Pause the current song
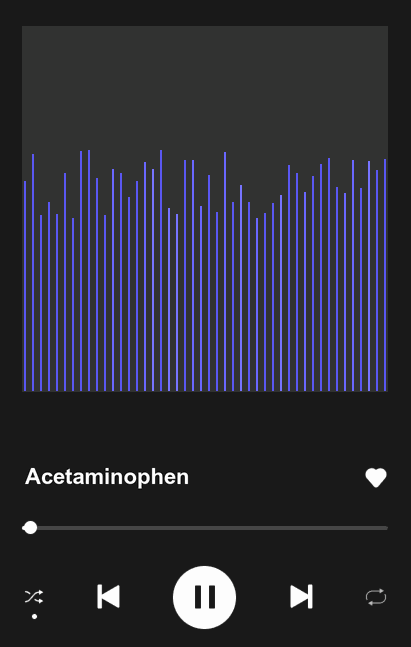The width and height of the screenshot is (411, 647). coord(205,597)
